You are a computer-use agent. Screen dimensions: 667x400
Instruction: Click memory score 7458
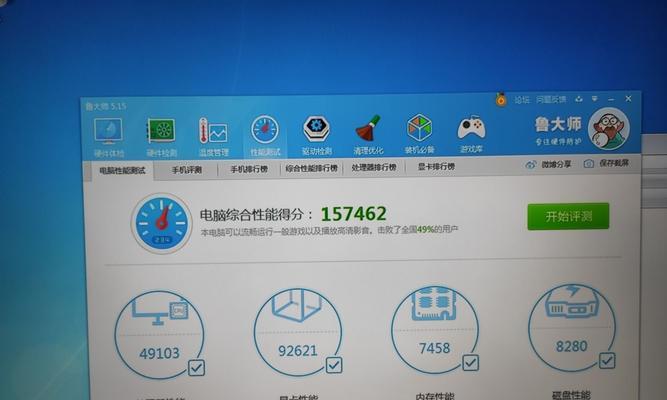[x=434, y=348]
